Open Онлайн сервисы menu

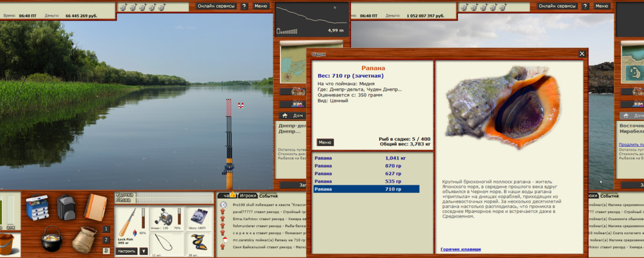coord(215,6)
